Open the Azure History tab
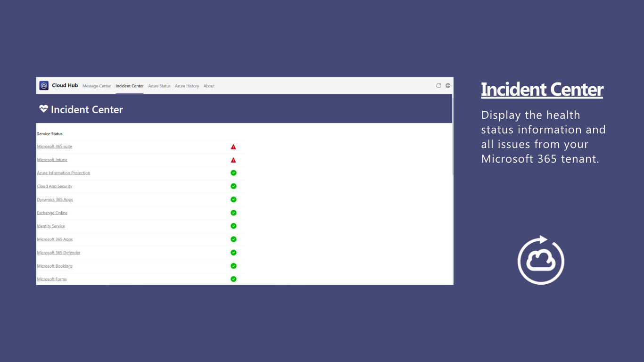This screenshot has height=362, width=644. tap(187, 86)
